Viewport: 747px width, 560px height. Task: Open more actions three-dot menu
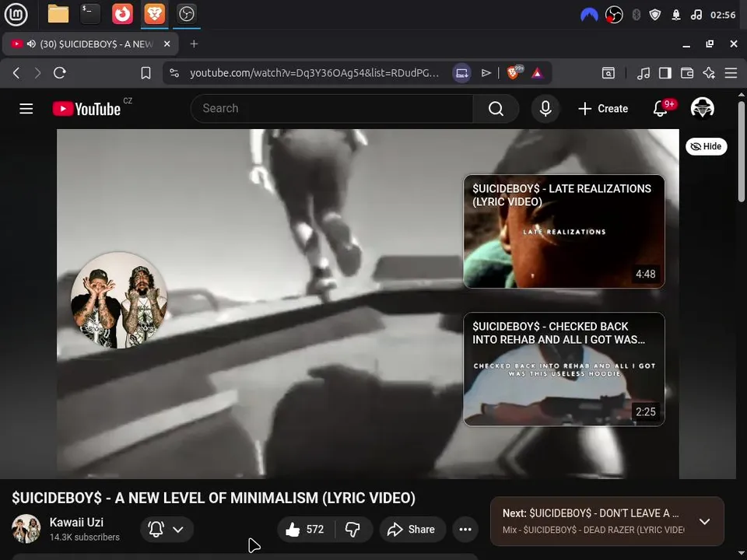(x=465, y=529)
